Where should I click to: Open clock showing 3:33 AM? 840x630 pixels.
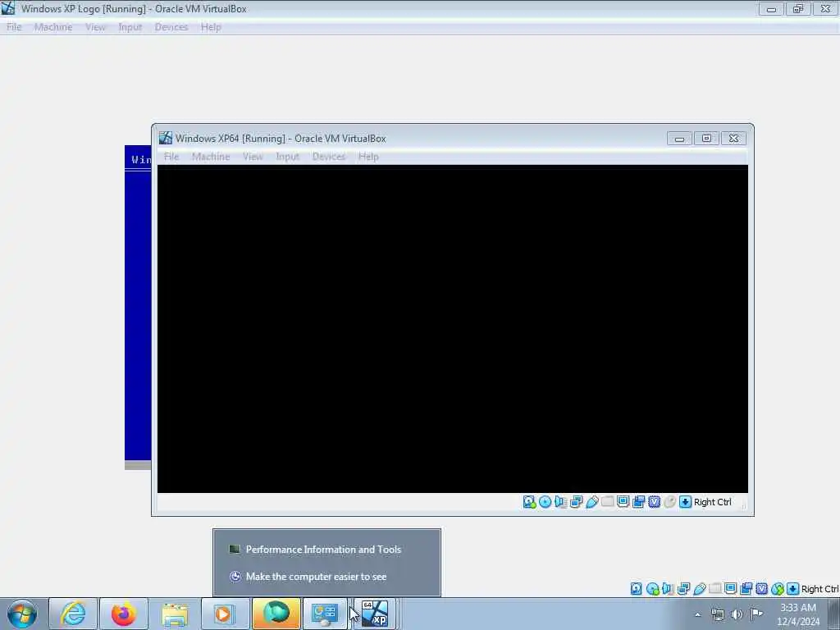tap(798, 614)
